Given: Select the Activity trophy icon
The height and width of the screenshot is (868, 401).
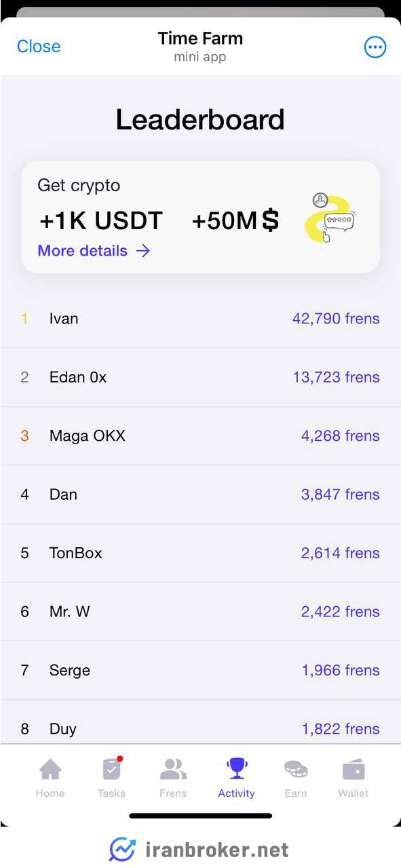Looking at the screenshot, I should click(237, 769).
